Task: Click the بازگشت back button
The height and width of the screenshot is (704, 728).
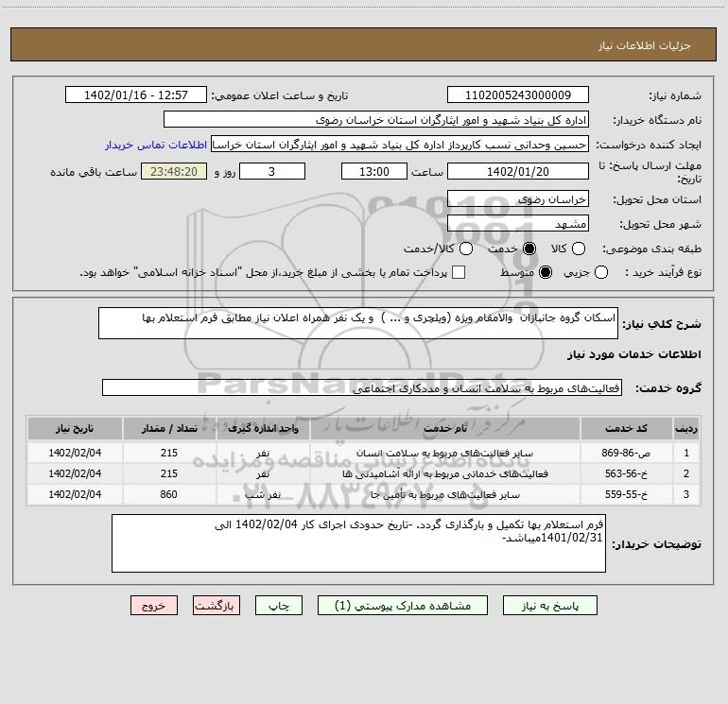Action: tap(217, 606)
